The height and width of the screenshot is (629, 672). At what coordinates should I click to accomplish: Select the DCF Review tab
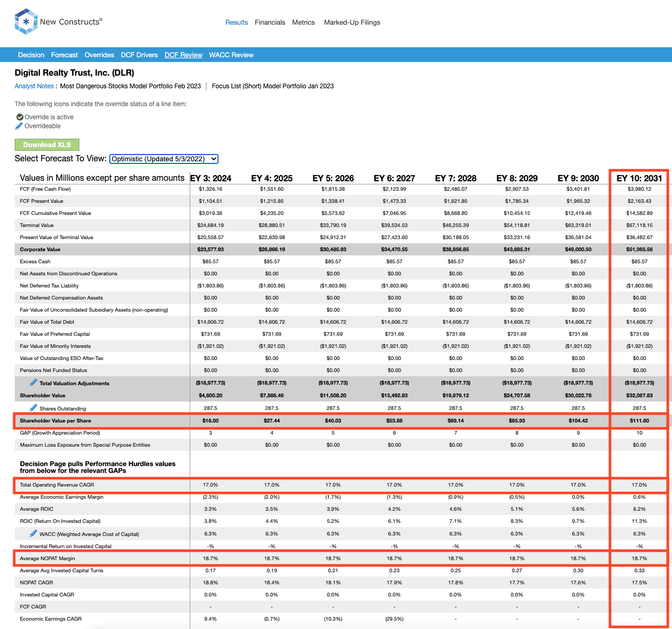[183, 55]
